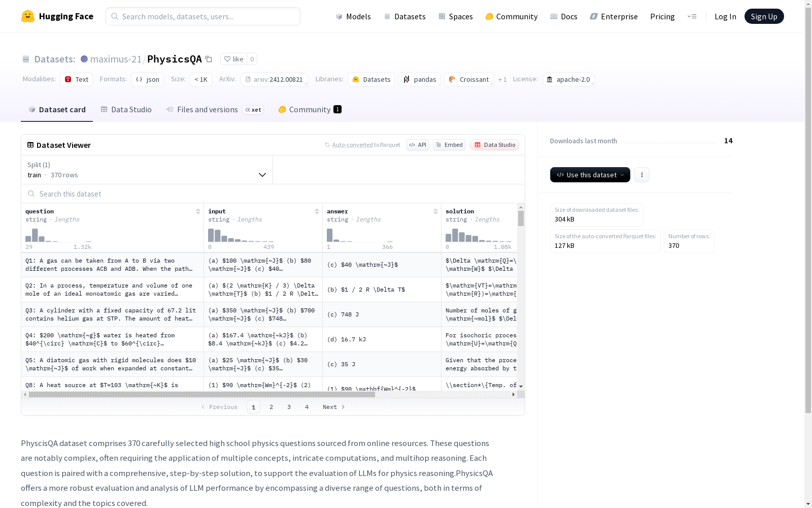
Task: Open the Community tab with 1 discussion
Action: point(310,110)
